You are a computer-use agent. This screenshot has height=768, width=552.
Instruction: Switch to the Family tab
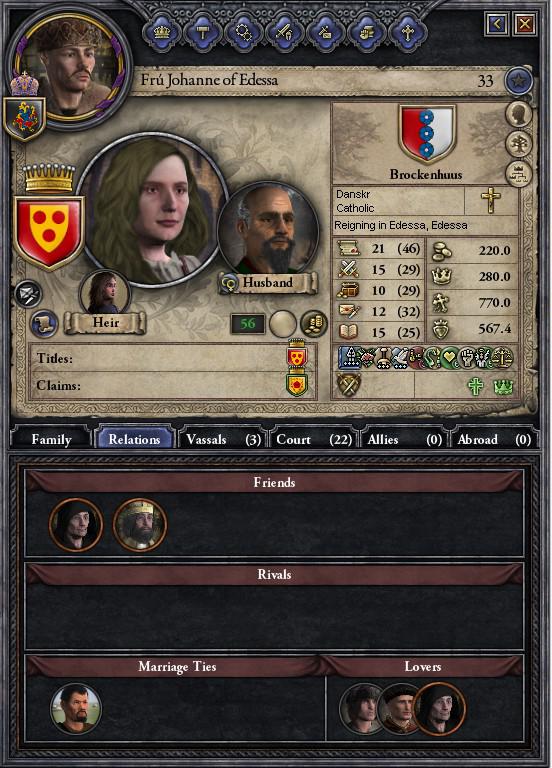tap(51, 439)
